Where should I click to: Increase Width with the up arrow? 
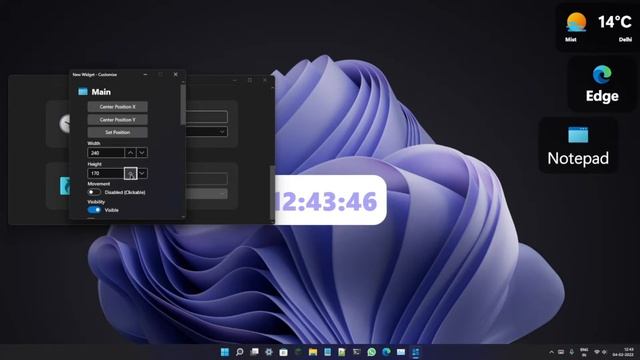pyautogui.click(x=130, y=153)
